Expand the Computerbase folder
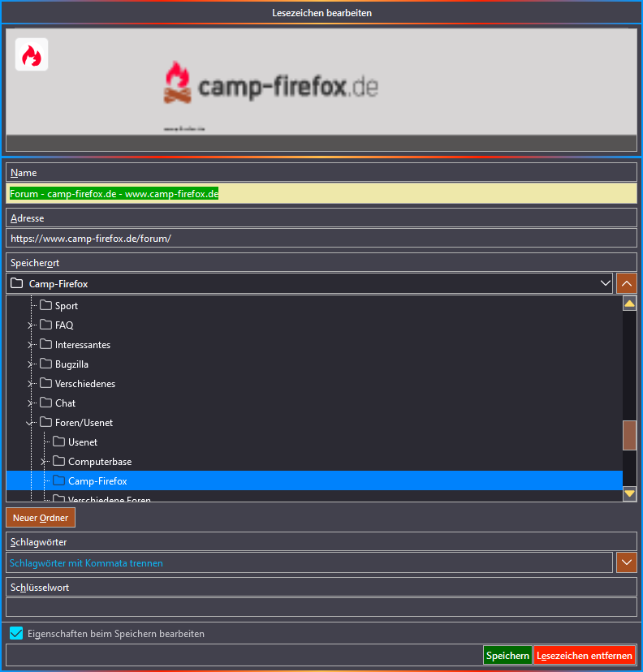 [43, 462]
